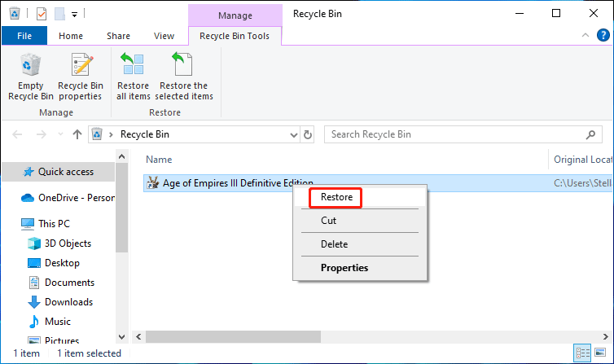This screenshot has width=614, height=364.
Task: Open Recycle Bin properties
Action: pos(81,77)
